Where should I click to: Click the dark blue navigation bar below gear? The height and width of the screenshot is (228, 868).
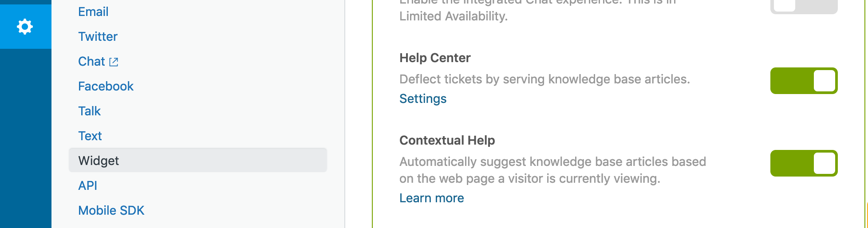(x=26, y=138)
